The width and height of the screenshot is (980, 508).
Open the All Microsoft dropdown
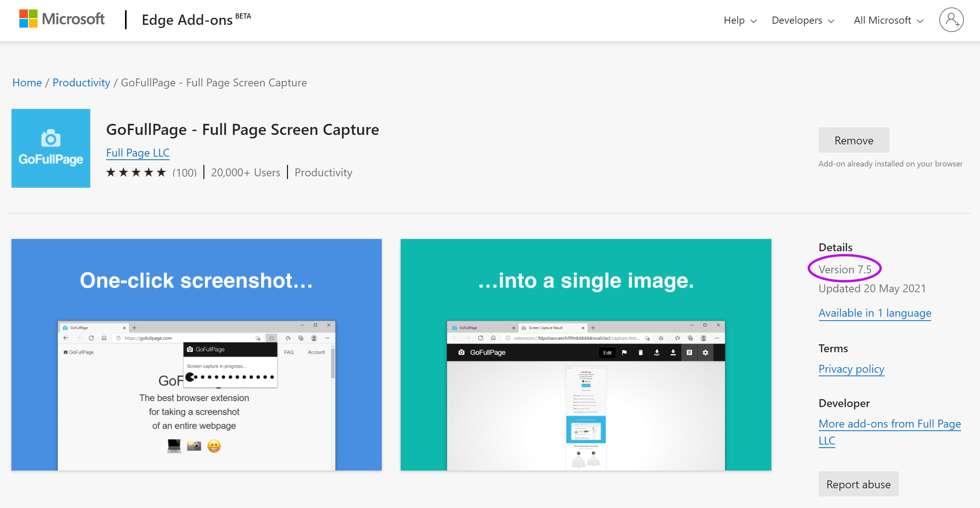click(x=888, y=20)
